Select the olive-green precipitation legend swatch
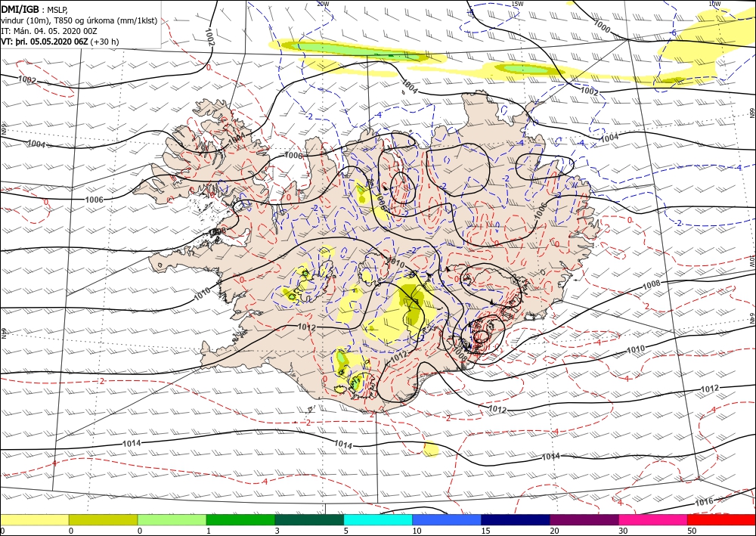 [103, 519]
